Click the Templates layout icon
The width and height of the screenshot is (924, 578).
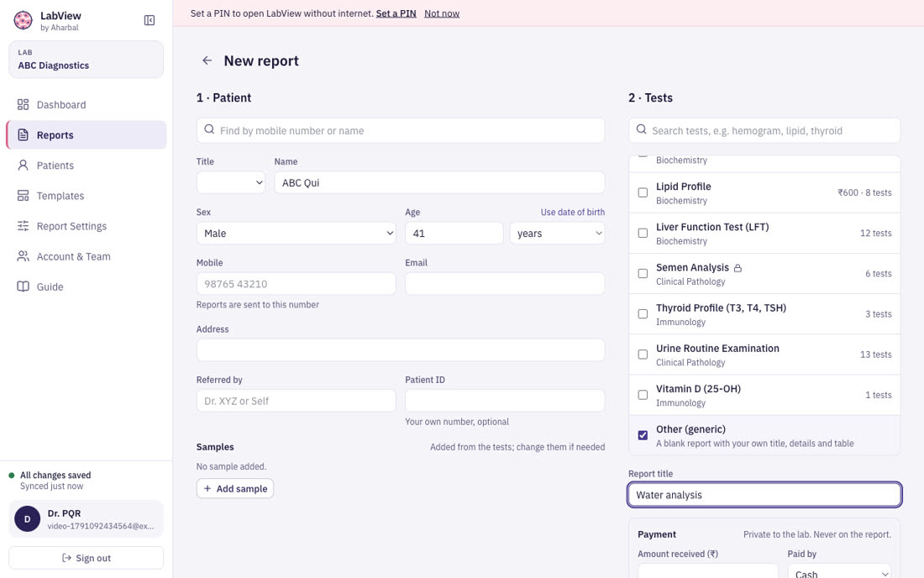[x=23, y=196]
